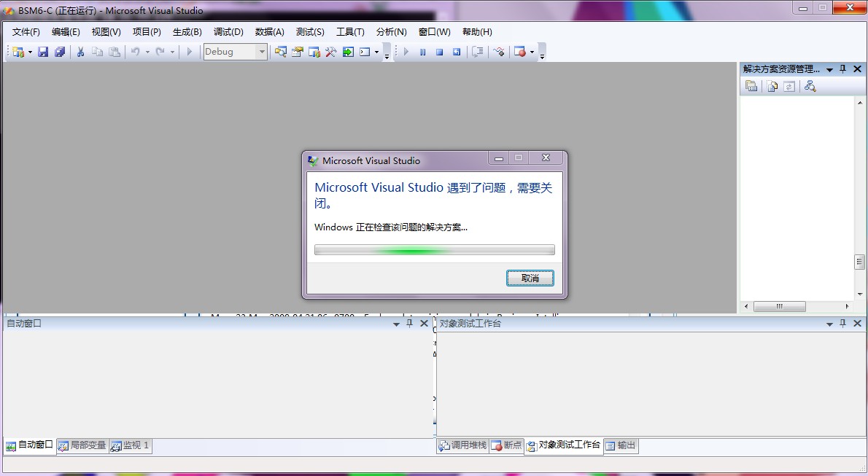Screen dimensions: 868x476
Task: Open the 窗口(W) menu
Action: (x=435, y=32)
